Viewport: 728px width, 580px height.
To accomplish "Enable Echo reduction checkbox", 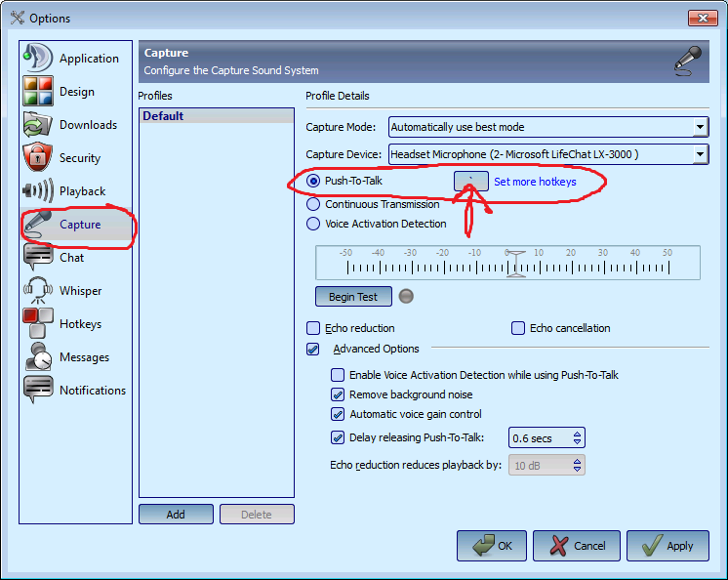I will tap(313, 328).
